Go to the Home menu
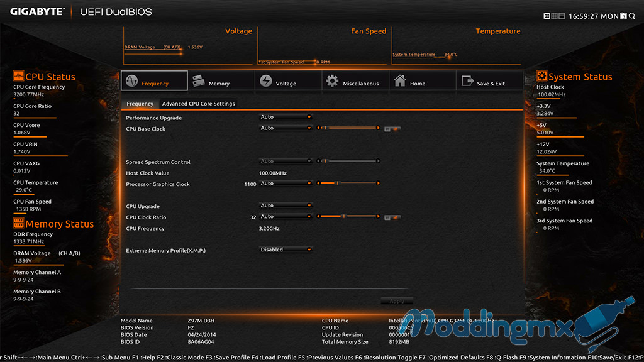Screen dimensions: 644x362 (422, 81)
